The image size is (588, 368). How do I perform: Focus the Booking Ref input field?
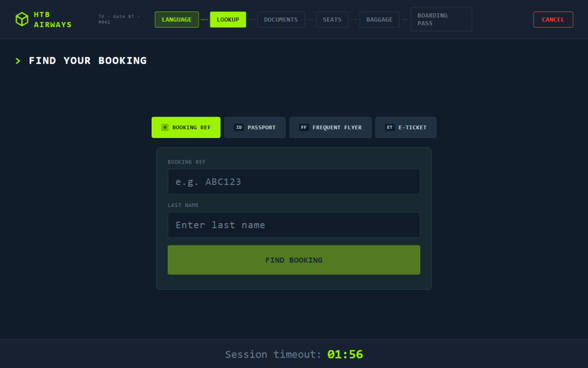[294, 182]
